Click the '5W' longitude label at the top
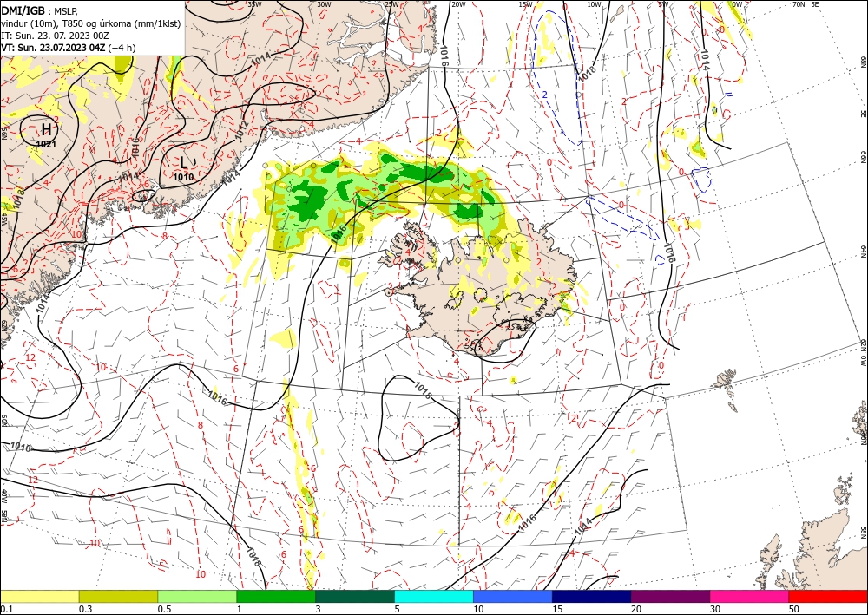Screen dimensions: 868x615 coord(663,4)
